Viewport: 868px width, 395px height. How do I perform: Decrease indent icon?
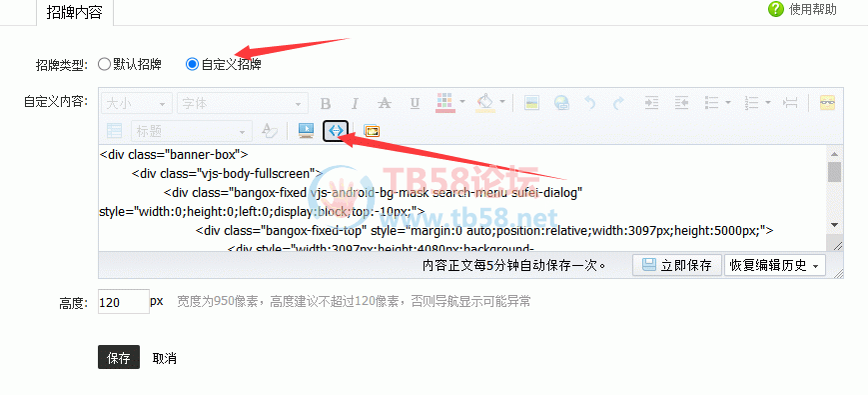coord(680,103)
